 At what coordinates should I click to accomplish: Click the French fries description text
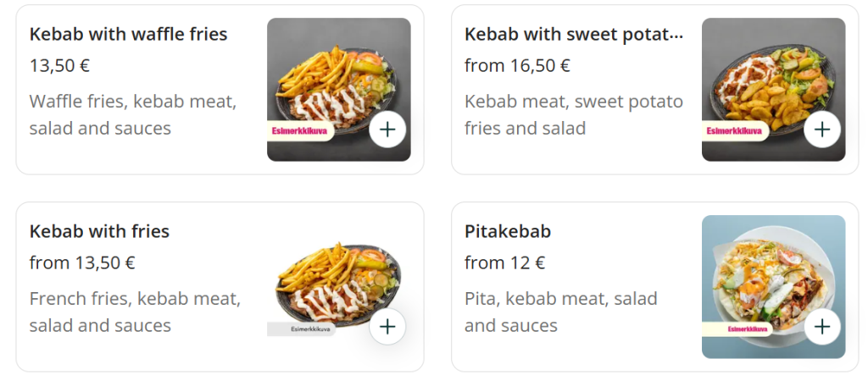click(135, 312)
